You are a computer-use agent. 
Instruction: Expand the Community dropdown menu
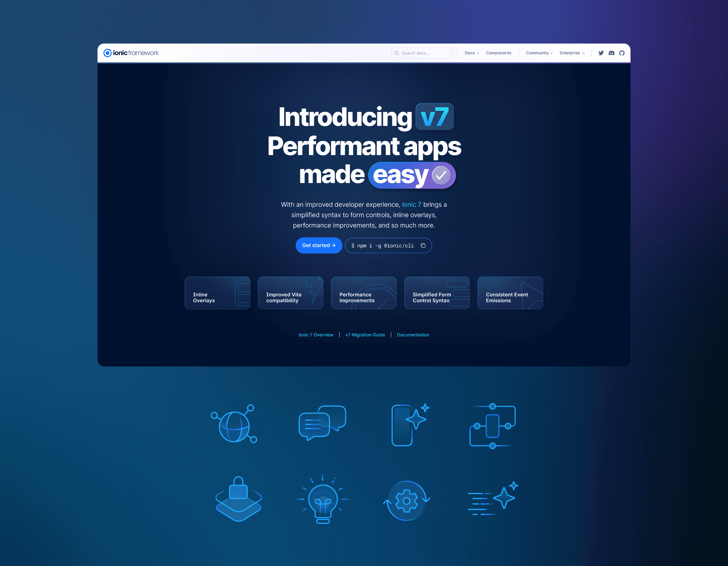(537, 53)
